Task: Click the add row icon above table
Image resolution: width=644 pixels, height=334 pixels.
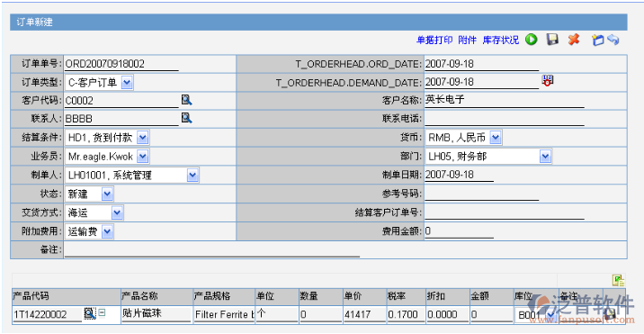Action: (x=619, y=281)
